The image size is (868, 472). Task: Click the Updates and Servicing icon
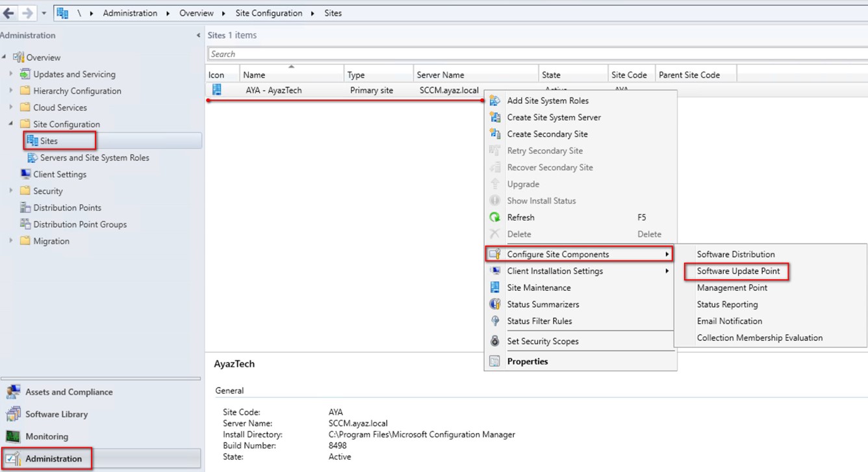pyautogui.click(x=25, y=74)
